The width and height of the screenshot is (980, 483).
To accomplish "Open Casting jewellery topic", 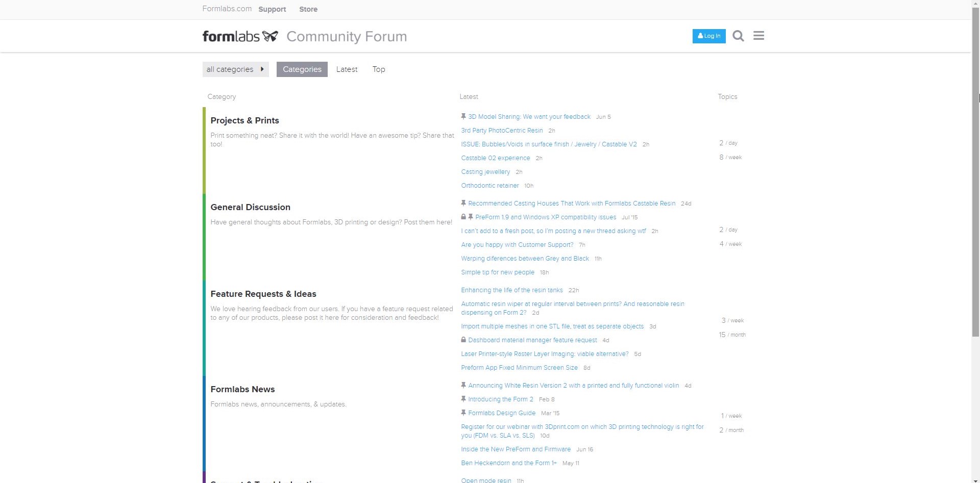I will click(485, 172).
